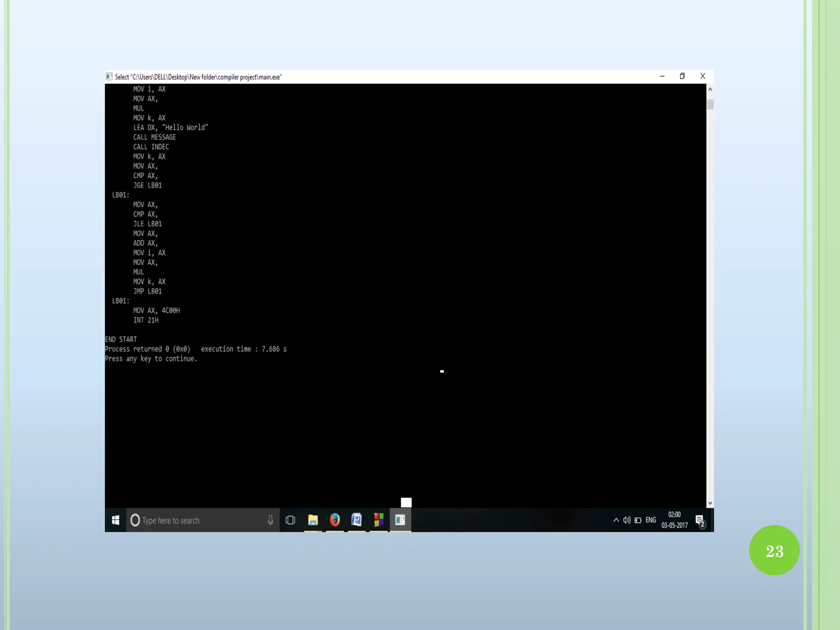
Task: Click the battery status tray icon
Action: (x=638, y=520)
